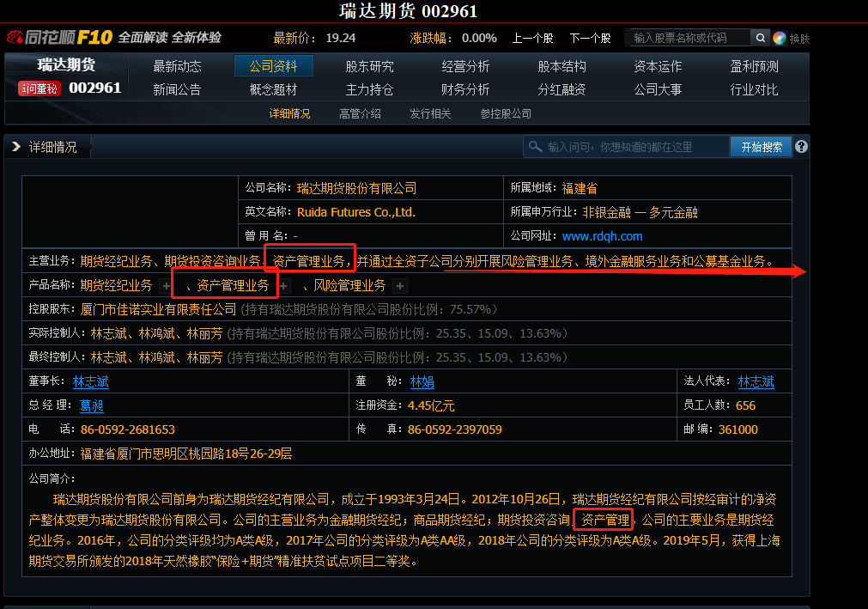Click controlling shareholder 厦门市佳诺实业有限责任公司

pos(158,309)
